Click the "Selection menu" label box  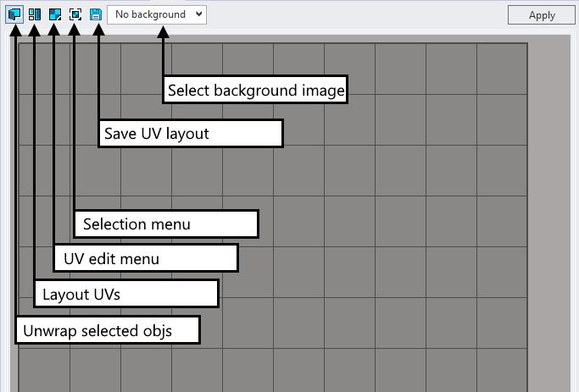coord(166,224)
